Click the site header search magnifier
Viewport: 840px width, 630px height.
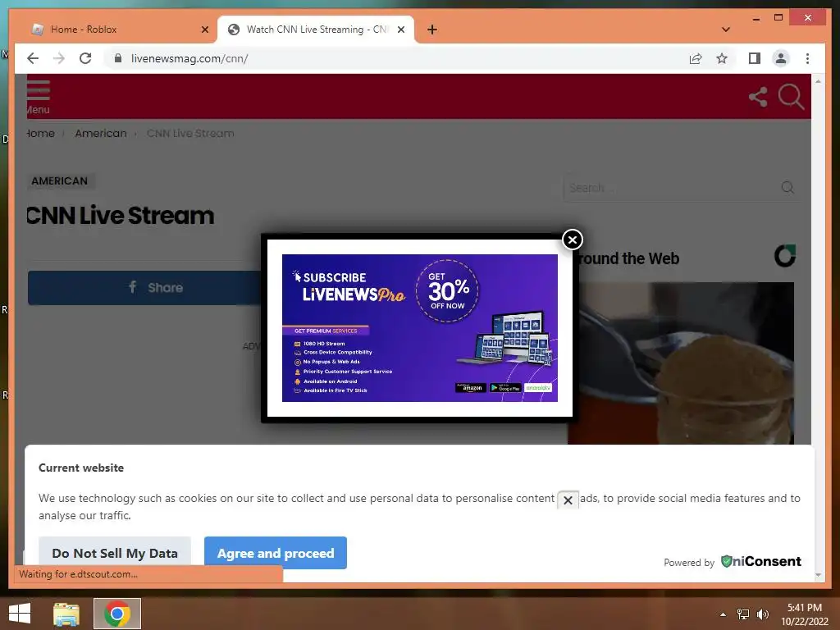pos(792,97)
